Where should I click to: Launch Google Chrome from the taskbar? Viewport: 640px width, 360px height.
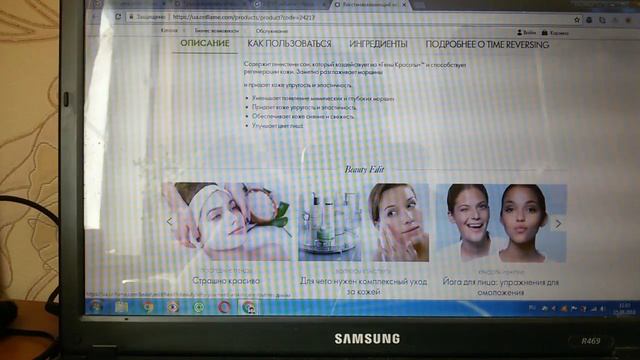148,307
